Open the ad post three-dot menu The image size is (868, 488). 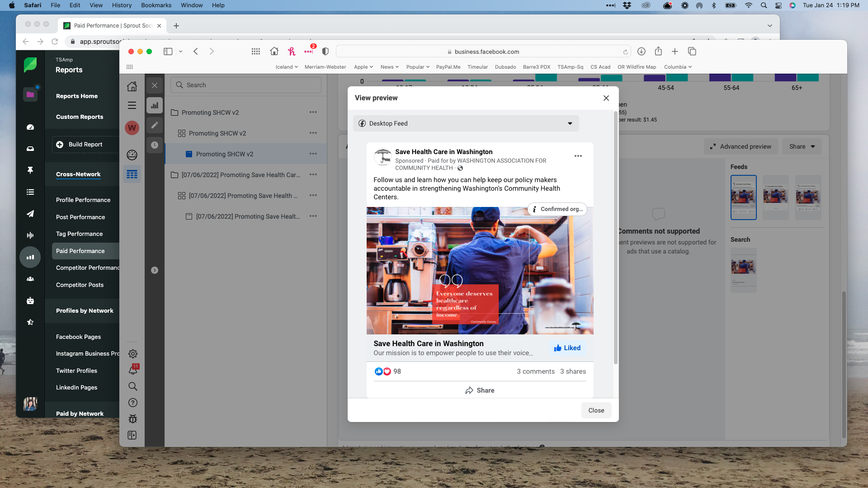coord(578,156)
